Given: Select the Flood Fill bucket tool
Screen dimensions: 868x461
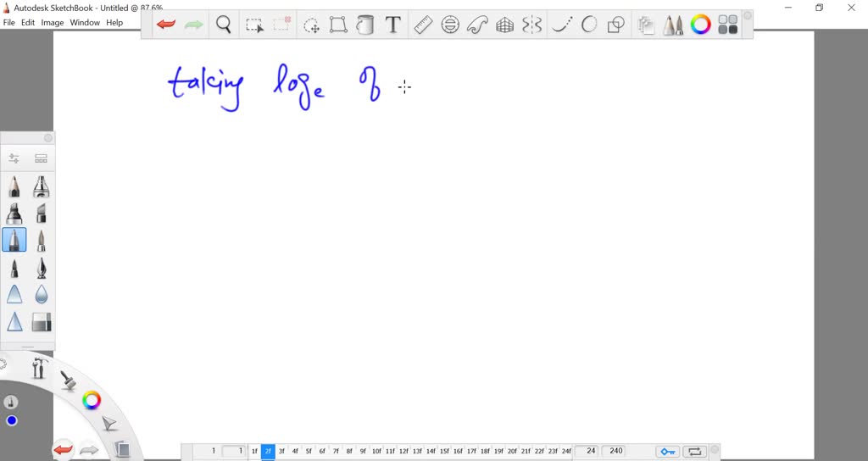Looking at the screenshot, I should [x=365, y=25].
